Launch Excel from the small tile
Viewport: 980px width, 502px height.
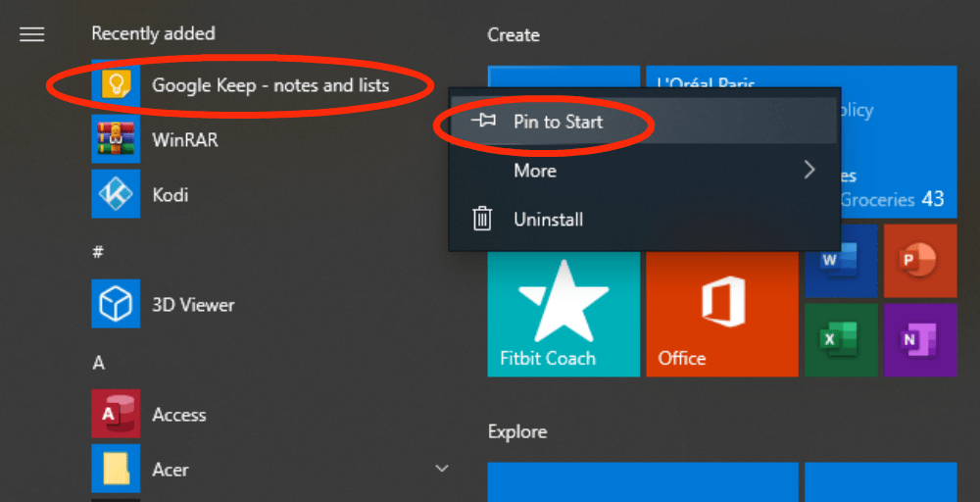click(841, 340)
